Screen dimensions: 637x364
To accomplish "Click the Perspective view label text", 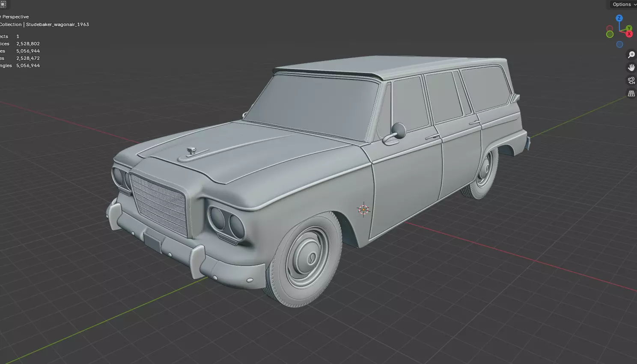I will click(x=15, y=17).
